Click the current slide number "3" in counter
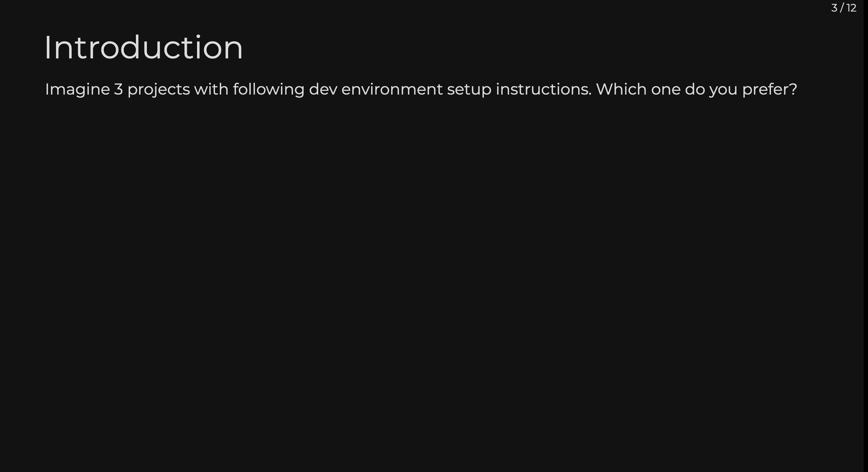Viewport: 868px width, 472px height. coord(834,8)
